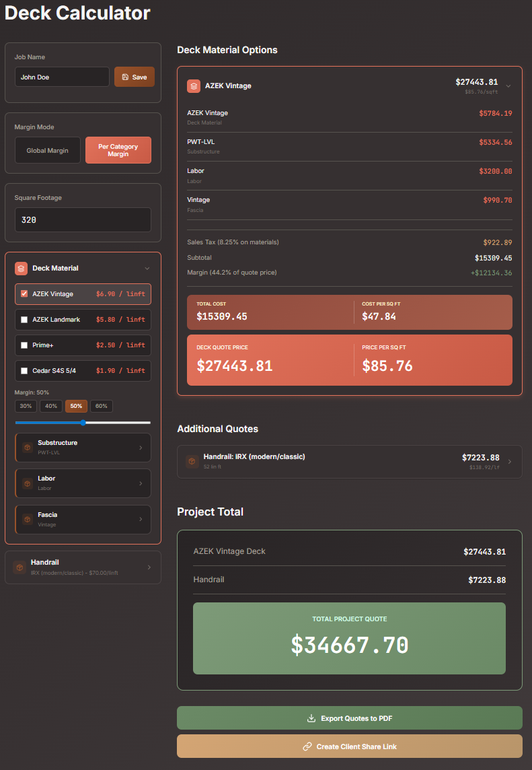The width and height of the screenshot is (532, 770).
Task: Click the Cost Per Sq Ft $47.84 value
Action: click(379, 316)
